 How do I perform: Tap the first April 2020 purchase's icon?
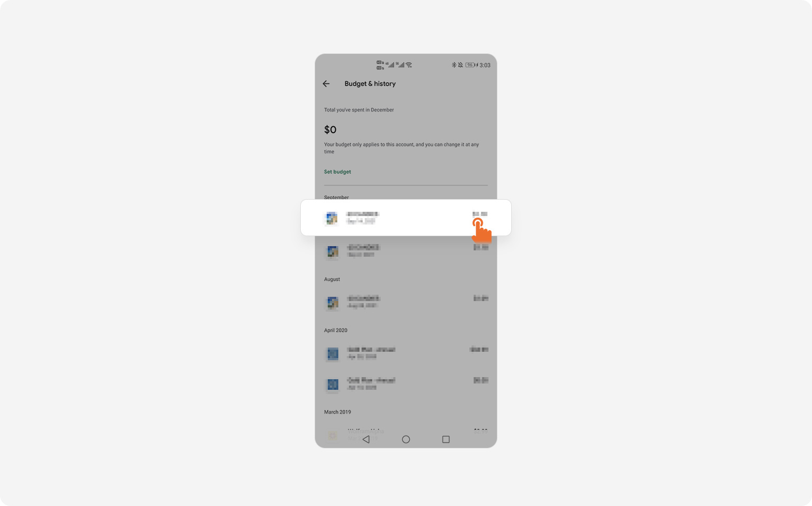[x=333, y=354]
